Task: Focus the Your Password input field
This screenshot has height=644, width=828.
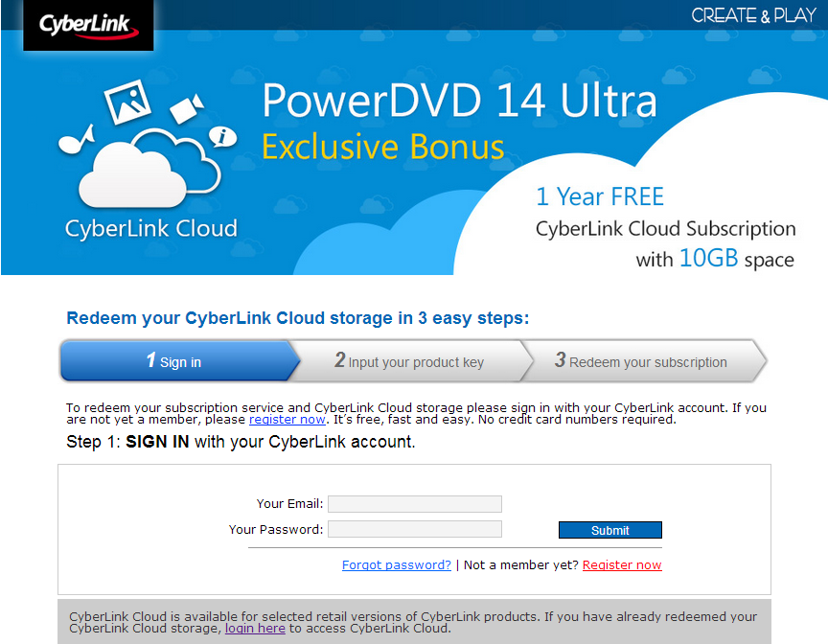Action: coord(415,529)
